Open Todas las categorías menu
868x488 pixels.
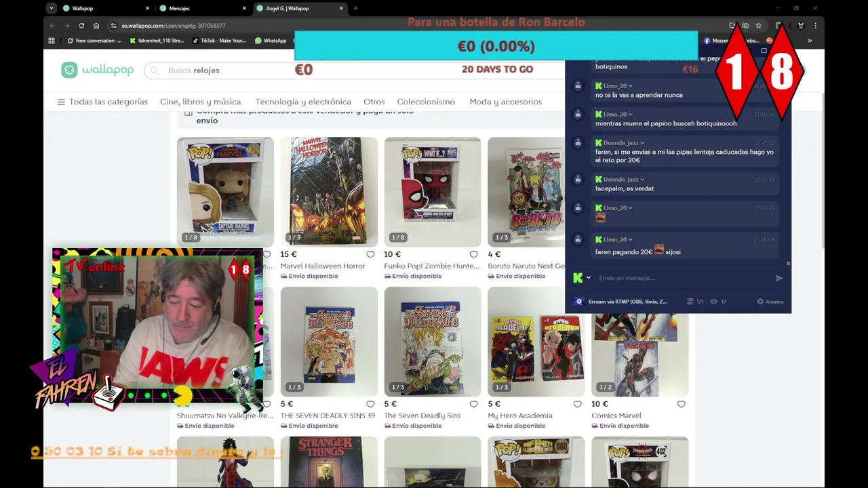[x=102, y=102]
